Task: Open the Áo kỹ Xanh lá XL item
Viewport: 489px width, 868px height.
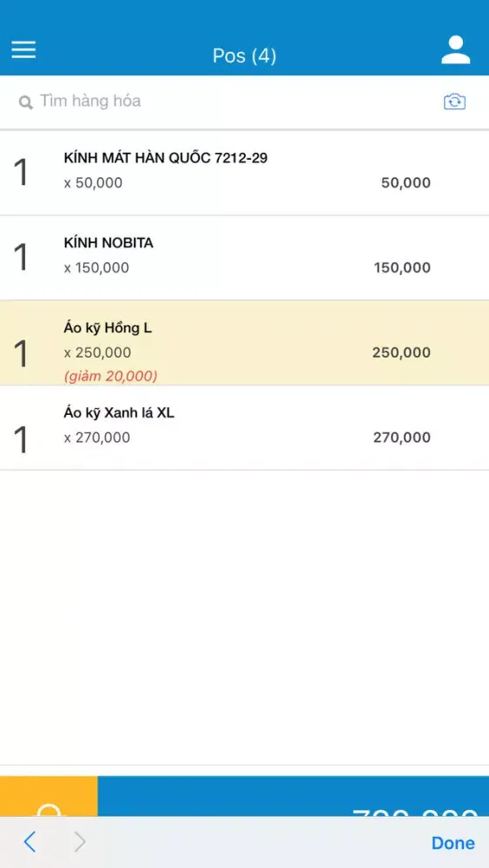Action: click(x=244, y=428)
